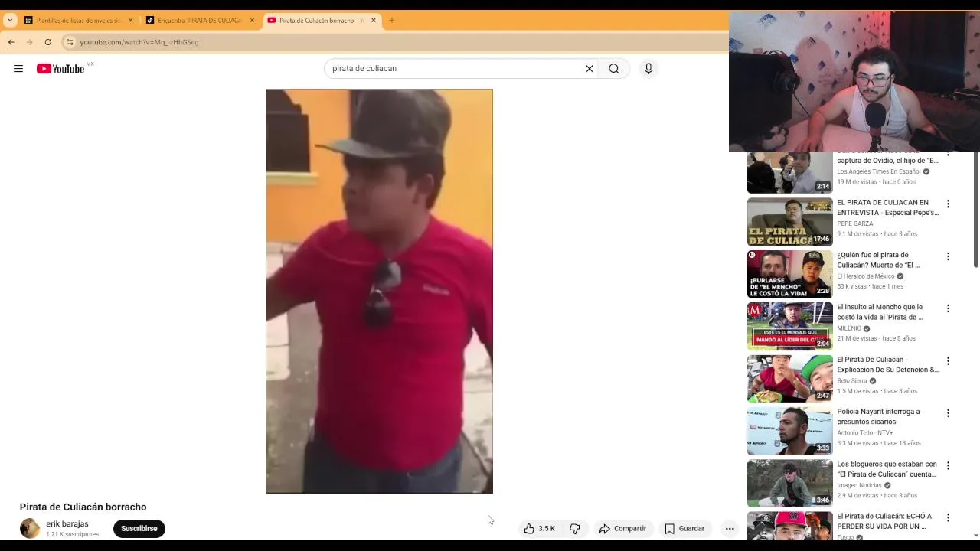Clear the search box with the X

pos(590,69)
